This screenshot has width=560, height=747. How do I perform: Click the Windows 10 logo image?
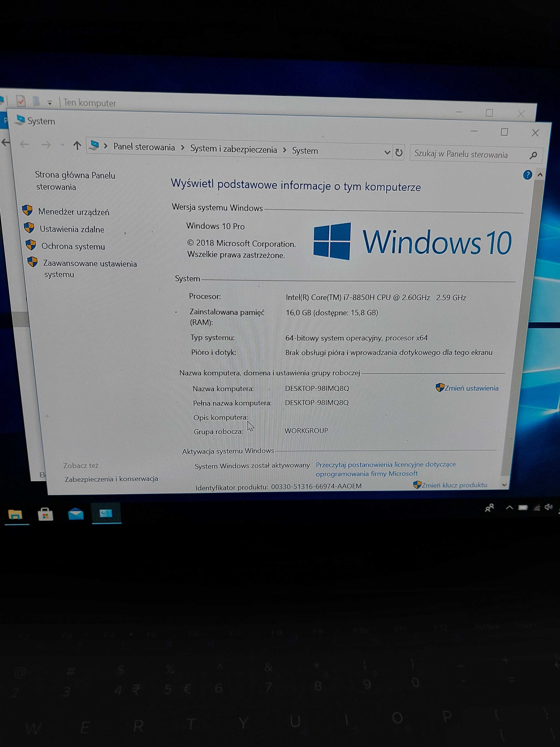pyautogui.click(x=412, y=242)
